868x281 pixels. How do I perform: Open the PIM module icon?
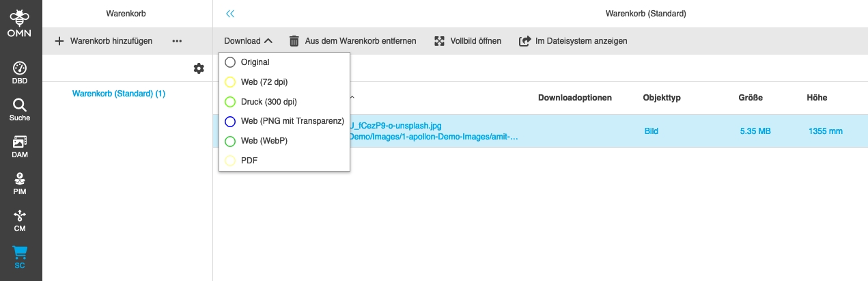click(x=20, y=183)
